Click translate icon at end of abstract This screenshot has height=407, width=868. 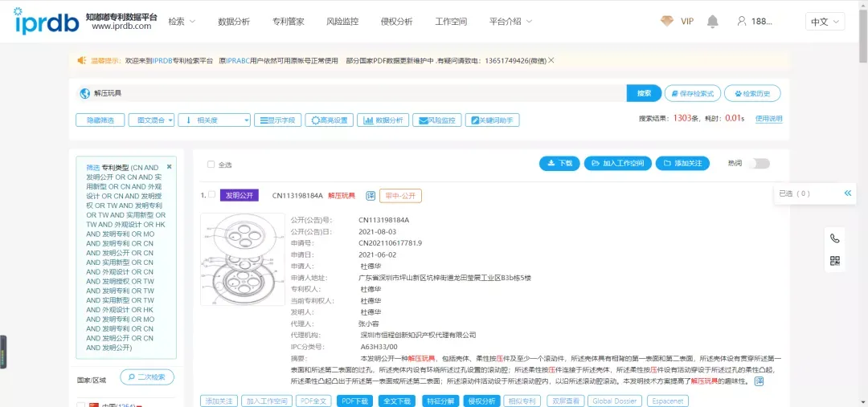coord(759,381)
